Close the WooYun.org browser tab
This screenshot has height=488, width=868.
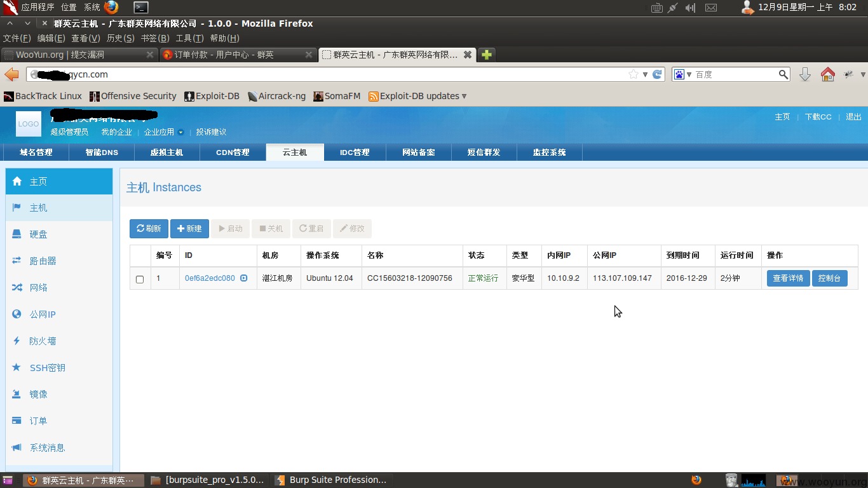pos(150,55)
